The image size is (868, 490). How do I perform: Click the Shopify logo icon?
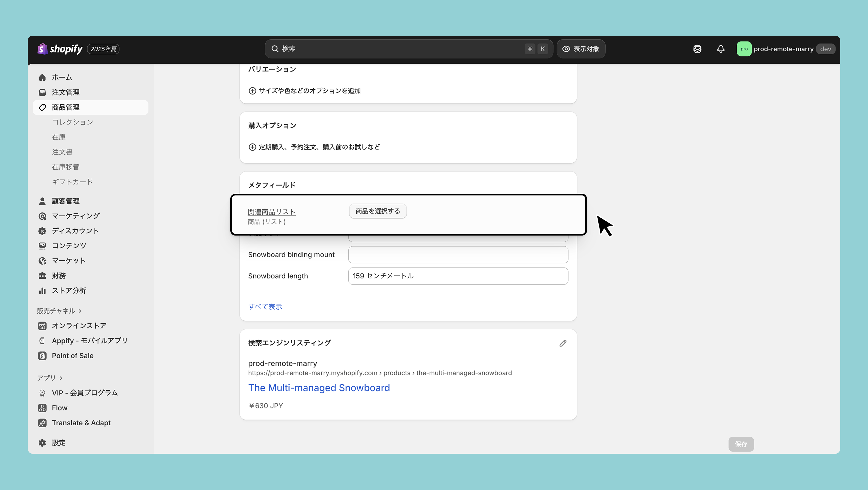click(42, 49)
